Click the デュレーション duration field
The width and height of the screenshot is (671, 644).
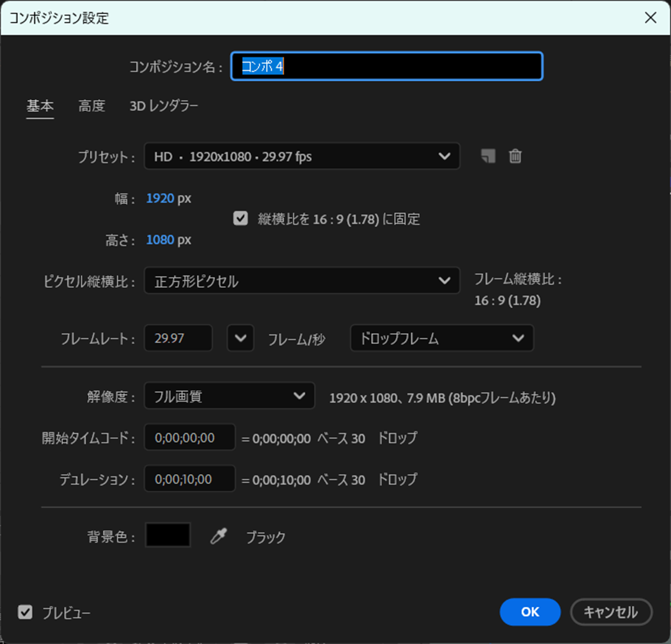pos(189,479)
